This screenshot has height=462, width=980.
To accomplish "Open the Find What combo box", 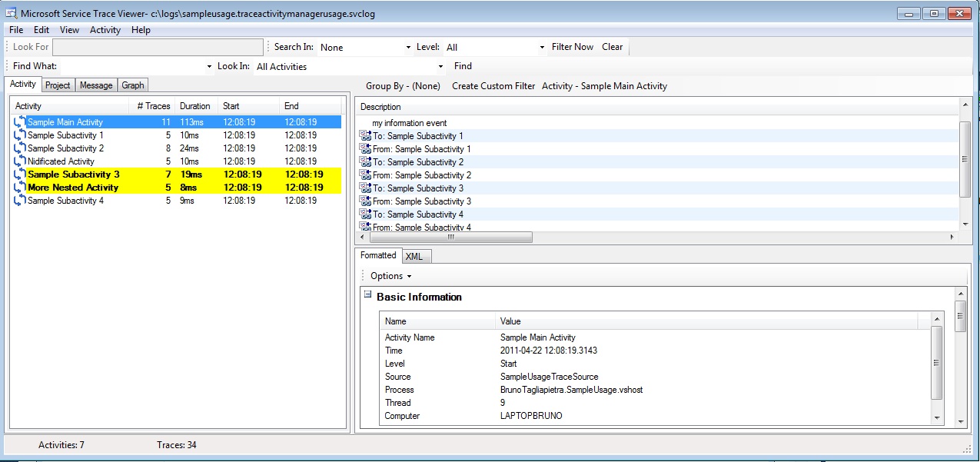I will pyautogui.click(x=209, y=67).
